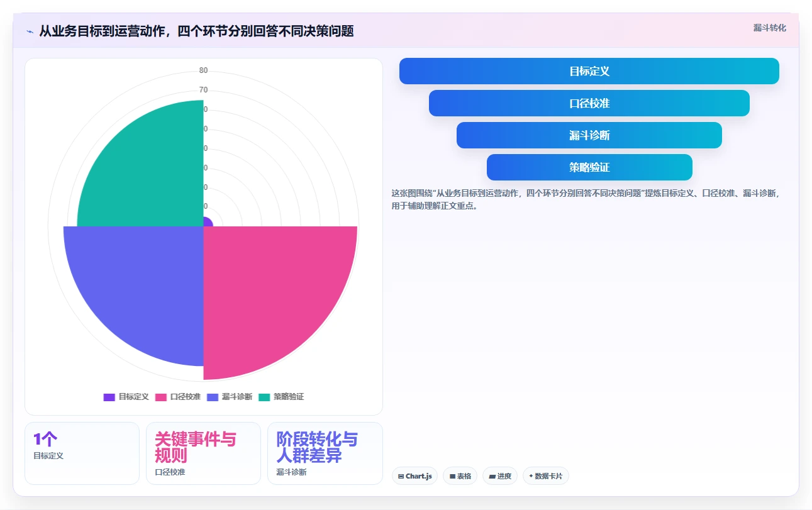Click the description paragraph starting 这张图围绕

[586, 199]
